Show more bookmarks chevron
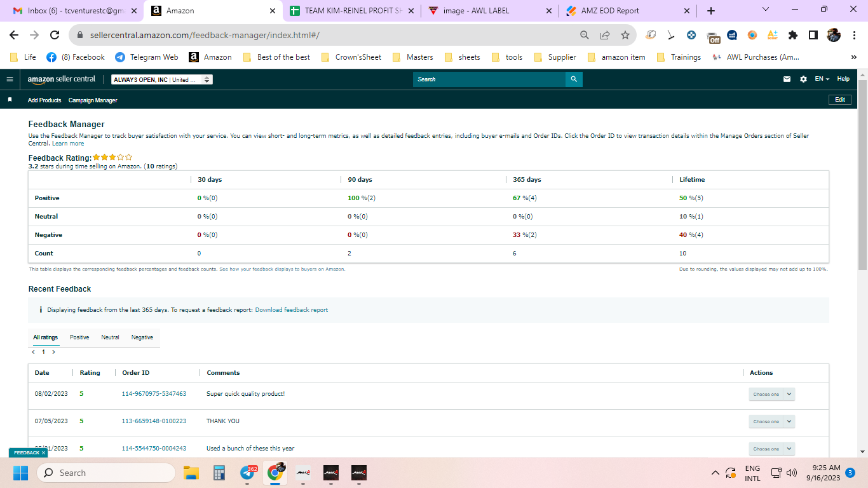 (x=853, y=57)
